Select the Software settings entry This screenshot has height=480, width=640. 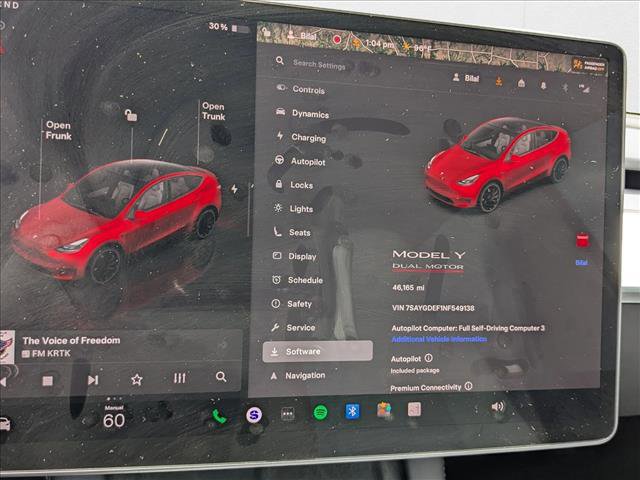[318, 351]
